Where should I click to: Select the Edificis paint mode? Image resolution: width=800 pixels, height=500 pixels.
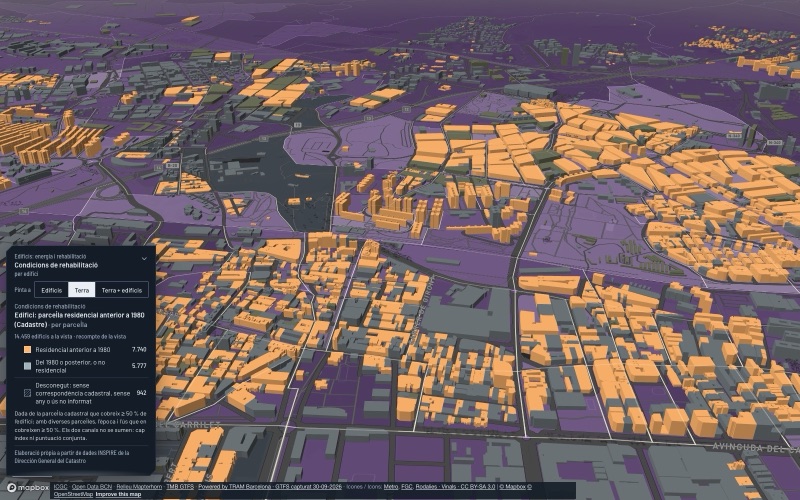(x=52, y=290)
